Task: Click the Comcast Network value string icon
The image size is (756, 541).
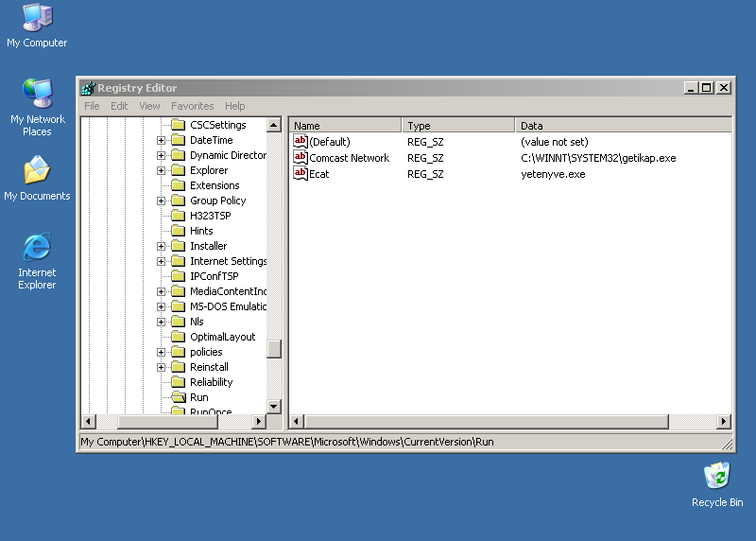Action: (x=301, y=157)
